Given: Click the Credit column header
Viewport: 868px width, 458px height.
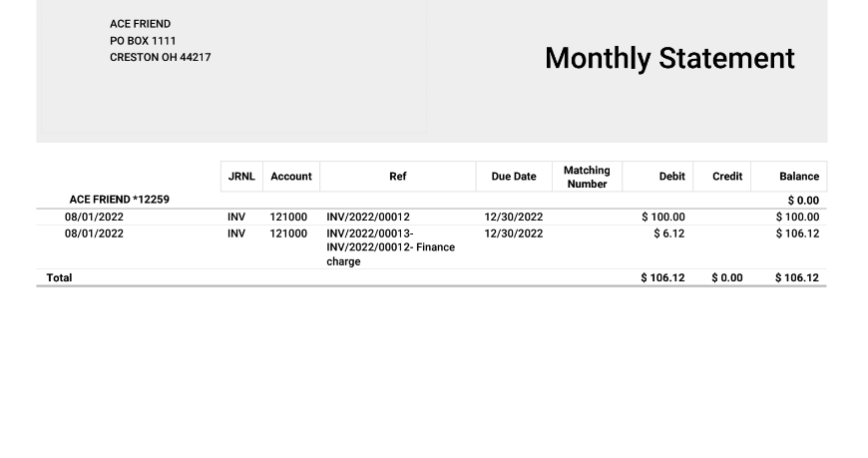Looking at the screenshot, I should click(726, 177).
